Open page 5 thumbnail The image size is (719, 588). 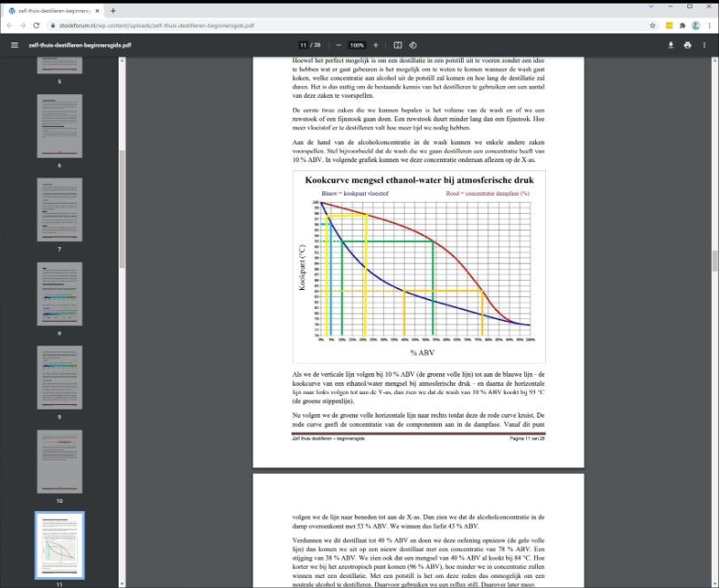tap(60, 65)
